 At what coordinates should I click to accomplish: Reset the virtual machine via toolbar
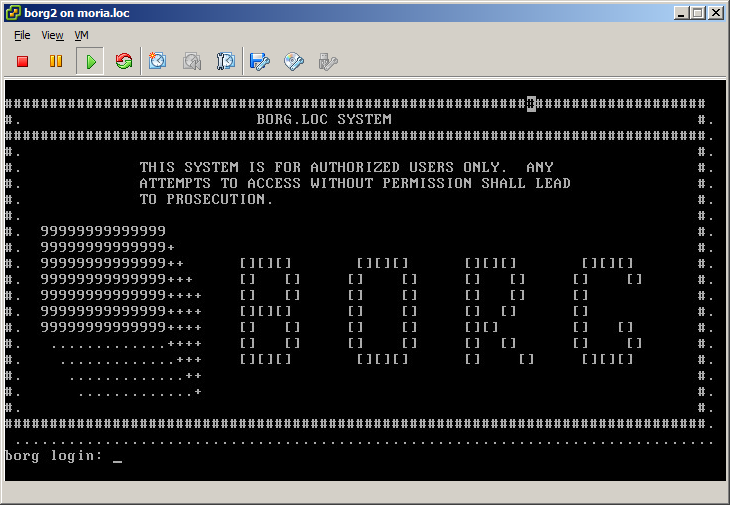[124, 61]
